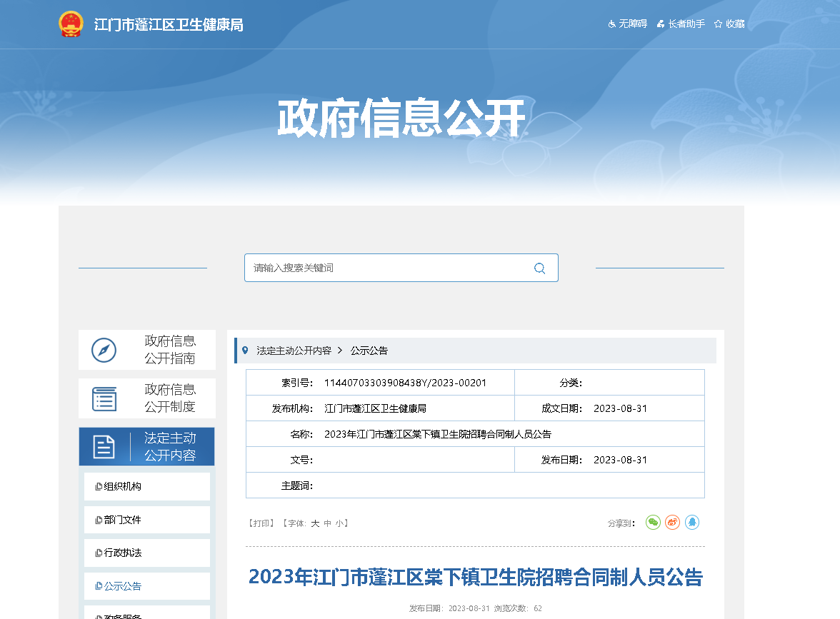The image size is (840, 619).
Task: Click the compass icon for 政府信息公开指南
Action: click(x=104, y=350)
